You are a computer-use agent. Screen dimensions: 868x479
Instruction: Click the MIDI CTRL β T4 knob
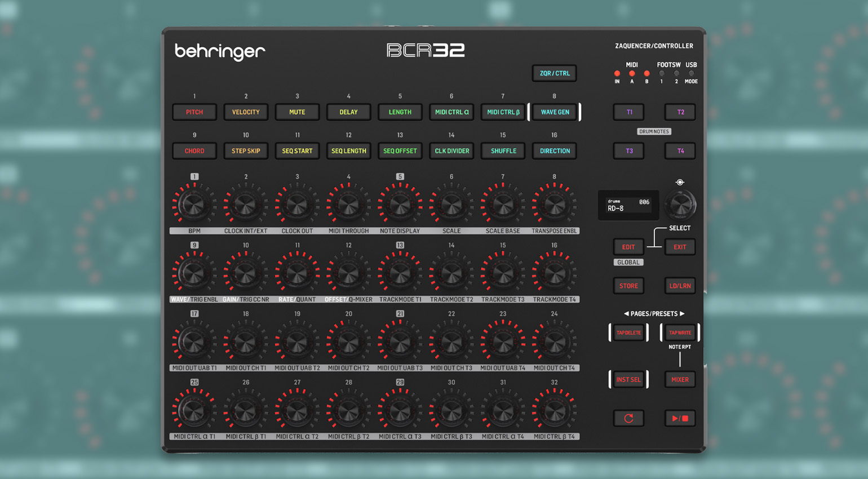[555, 411]
